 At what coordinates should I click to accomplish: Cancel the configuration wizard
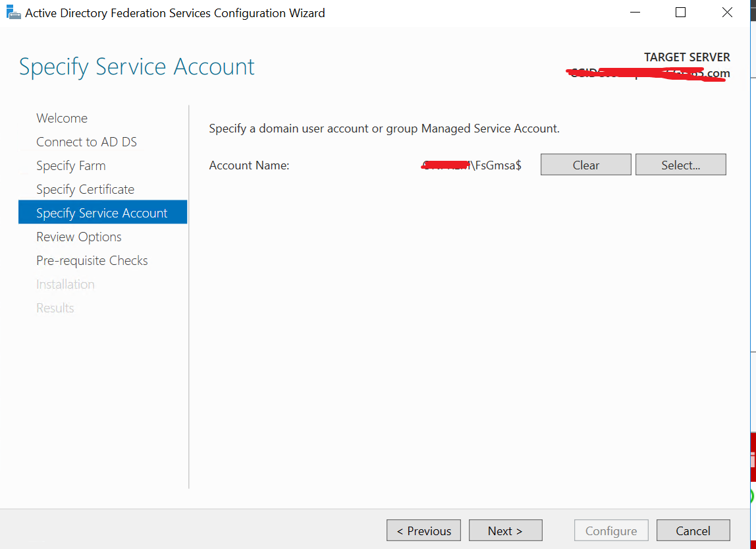[x=693, y=531]
